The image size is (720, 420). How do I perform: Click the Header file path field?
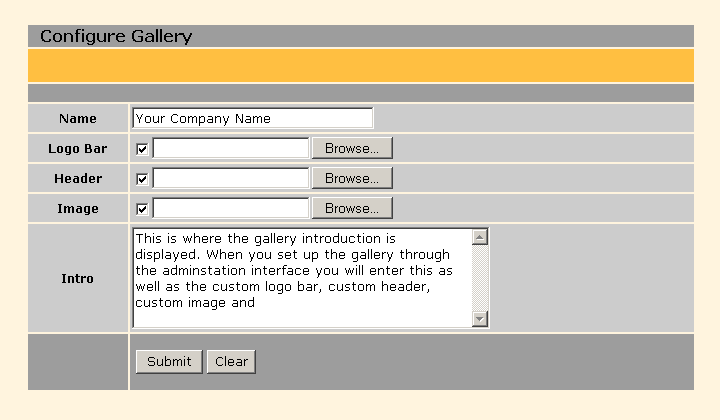coord(230,178)
